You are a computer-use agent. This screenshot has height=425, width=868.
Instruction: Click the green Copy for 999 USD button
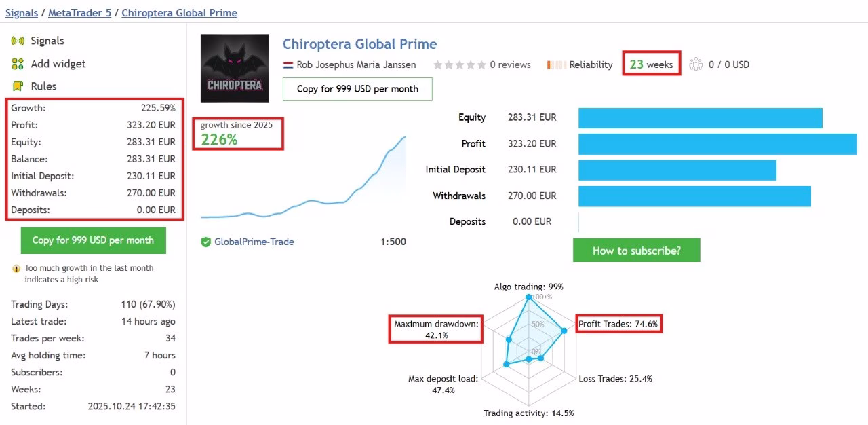pyautogui.click(x=93, y=240)
